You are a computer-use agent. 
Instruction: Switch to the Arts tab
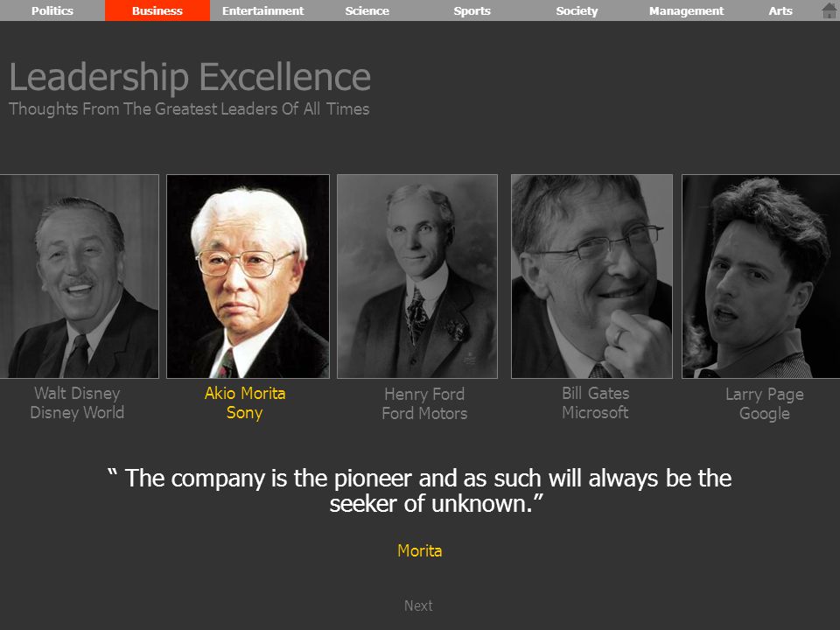(x=780, y=10)
